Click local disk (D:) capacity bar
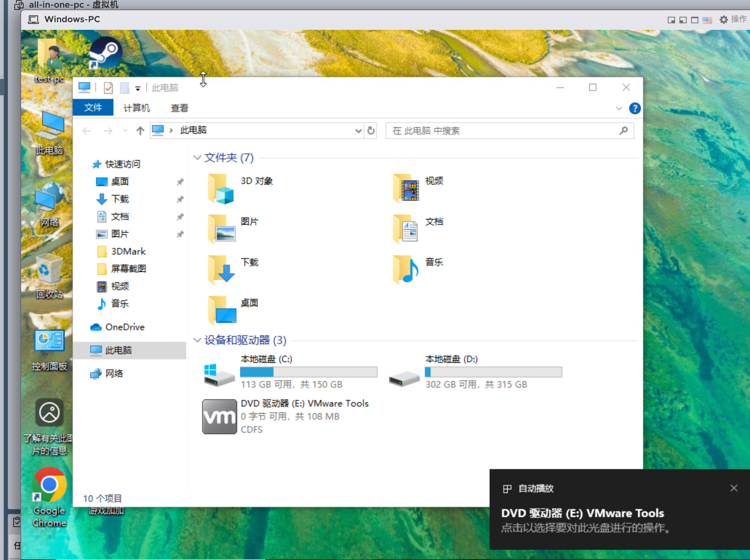 click(493, 372)
